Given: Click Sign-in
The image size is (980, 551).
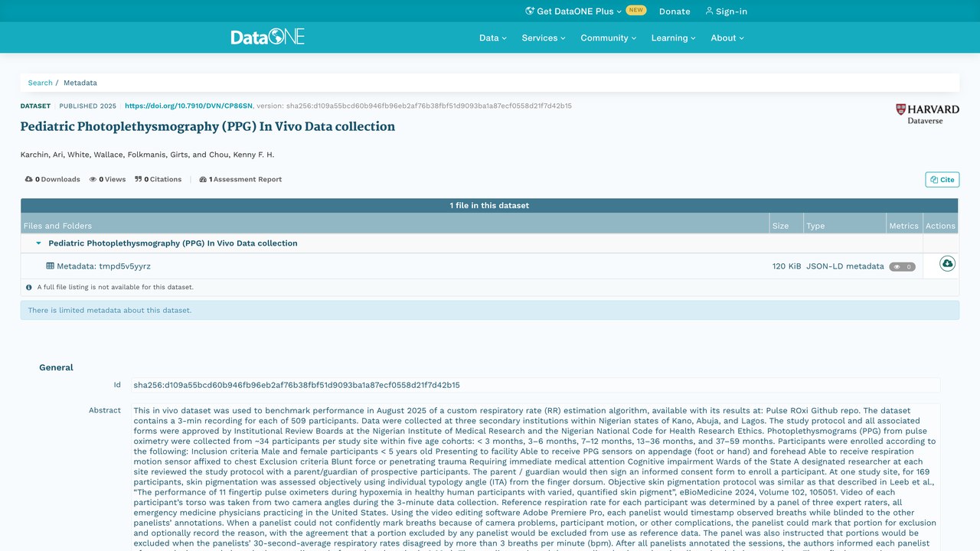Looking at the screenshot, I should (x=727, y=11).
